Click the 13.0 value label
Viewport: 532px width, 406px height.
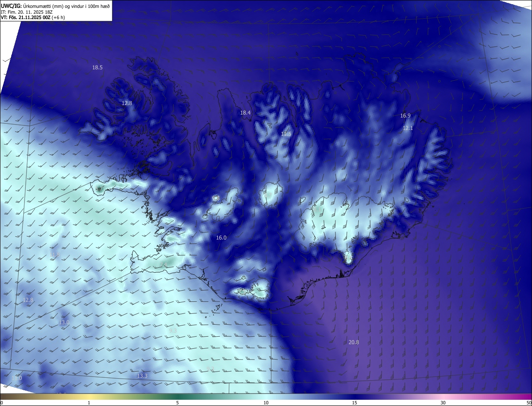64,322
